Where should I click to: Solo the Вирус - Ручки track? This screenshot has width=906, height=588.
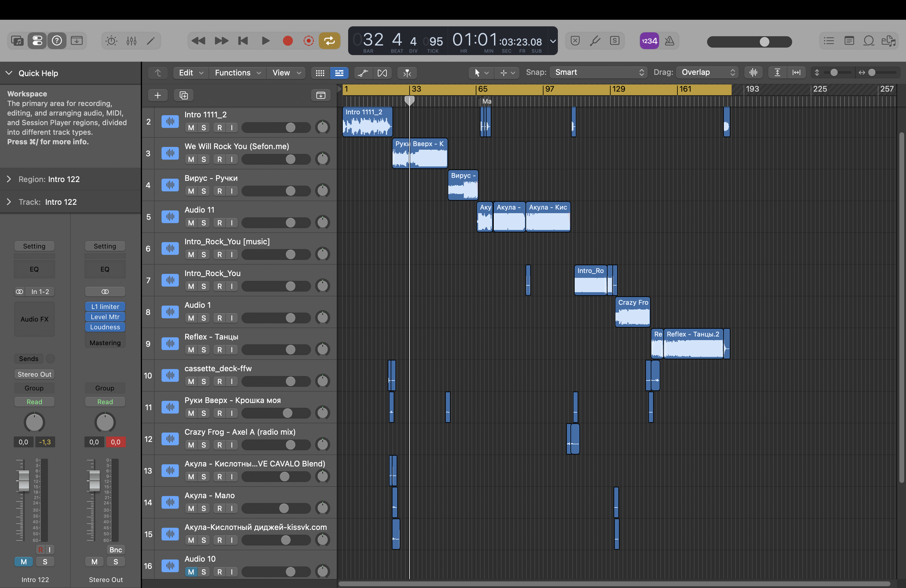tap(204, 191)
